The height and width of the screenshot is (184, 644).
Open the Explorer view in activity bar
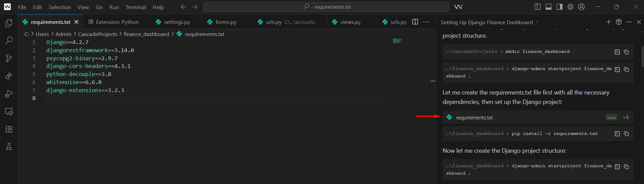click(9, 23)
